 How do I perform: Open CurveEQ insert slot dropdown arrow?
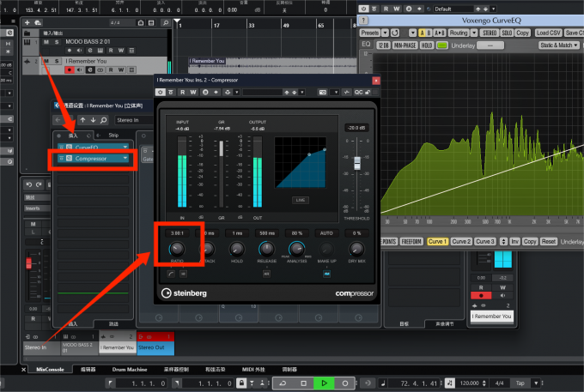(125, 148)
